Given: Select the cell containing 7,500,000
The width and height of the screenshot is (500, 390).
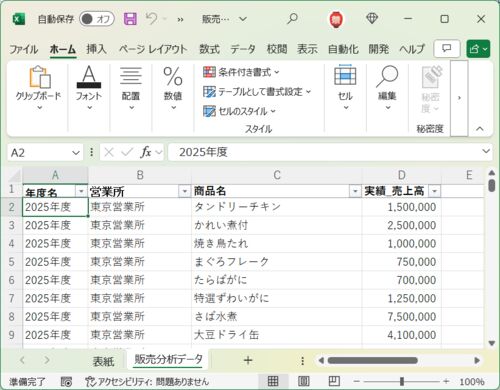Looking at the screenshot, I should click(402, 316).
